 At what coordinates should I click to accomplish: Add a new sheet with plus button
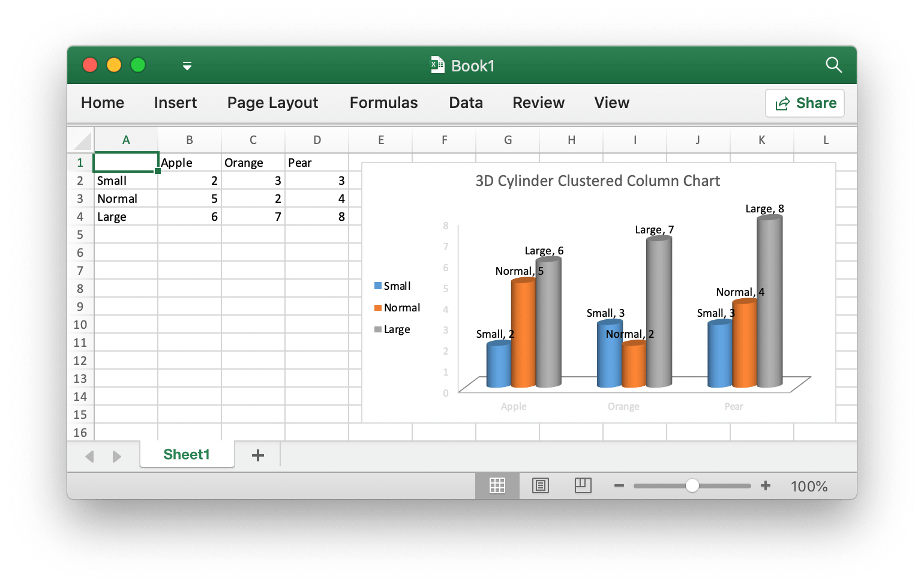click(x=258, y=455)
